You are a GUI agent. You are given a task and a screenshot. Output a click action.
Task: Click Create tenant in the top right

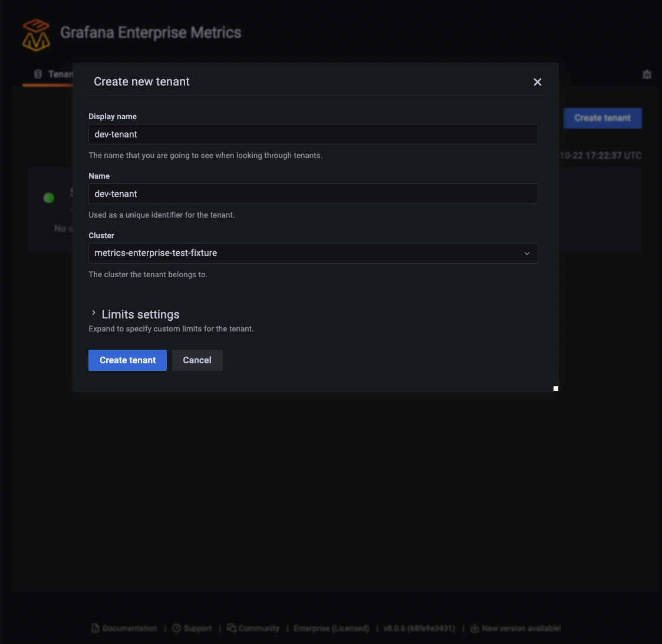(602, 118)
